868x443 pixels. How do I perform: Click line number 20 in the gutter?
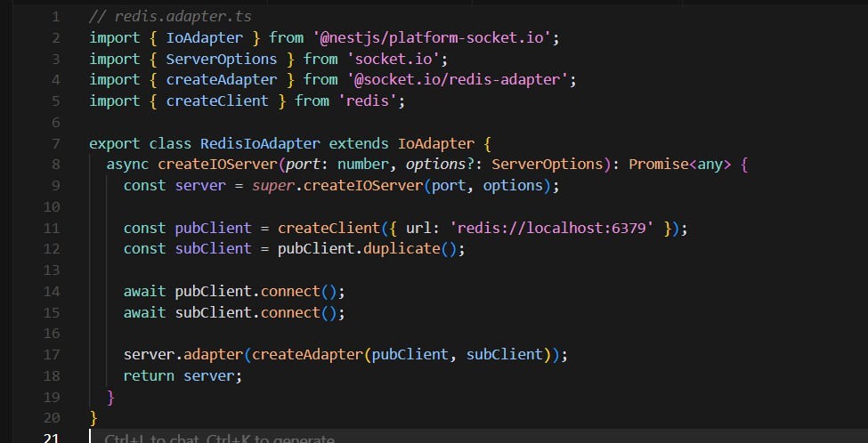(52, 417)
